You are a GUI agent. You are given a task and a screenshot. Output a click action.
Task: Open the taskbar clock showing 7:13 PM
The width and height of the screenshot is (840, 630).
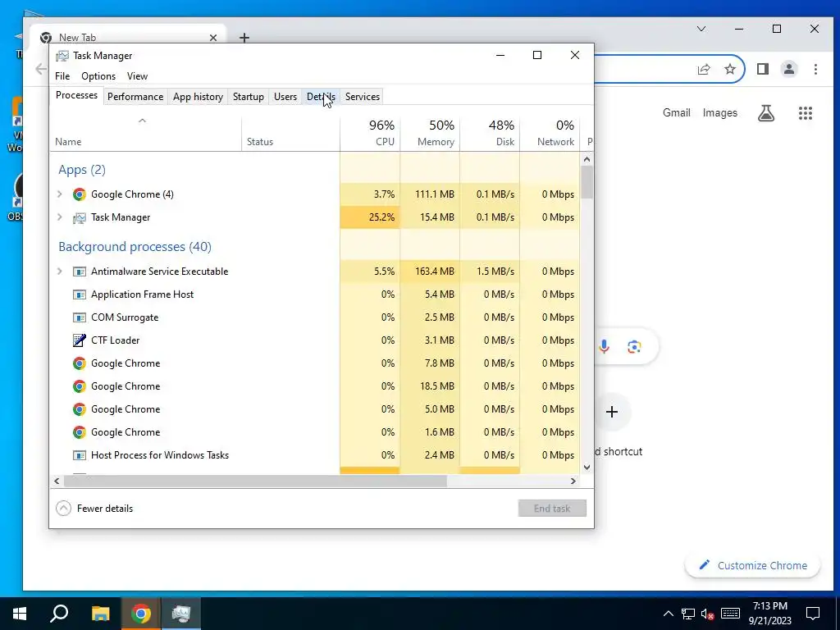coord(769,614)
